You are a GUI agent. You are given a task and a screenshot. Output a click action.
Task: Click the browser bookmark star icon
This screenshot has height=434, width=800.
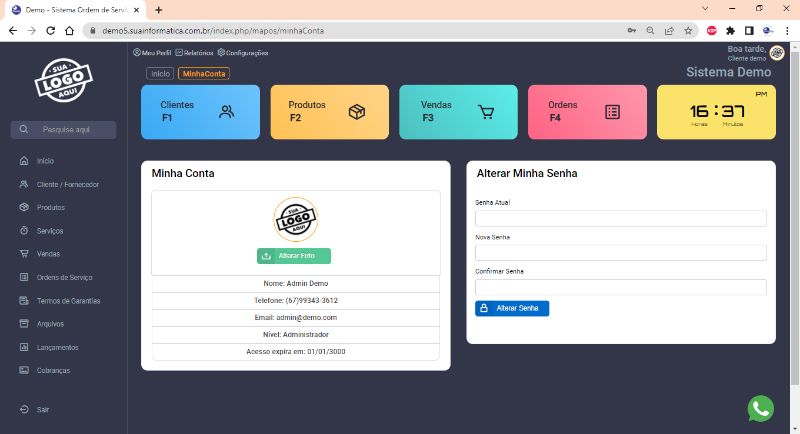(x=688, y=31)
